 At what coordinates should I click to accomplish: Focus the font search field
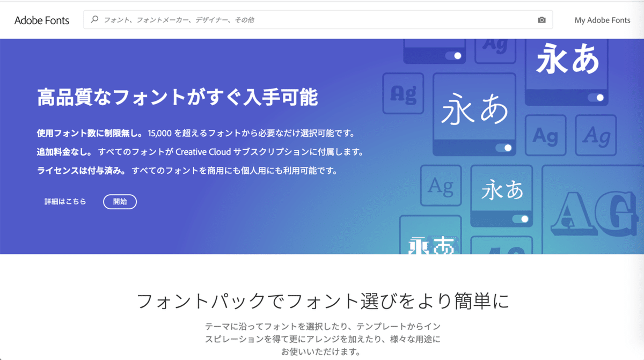pos(319,20)
